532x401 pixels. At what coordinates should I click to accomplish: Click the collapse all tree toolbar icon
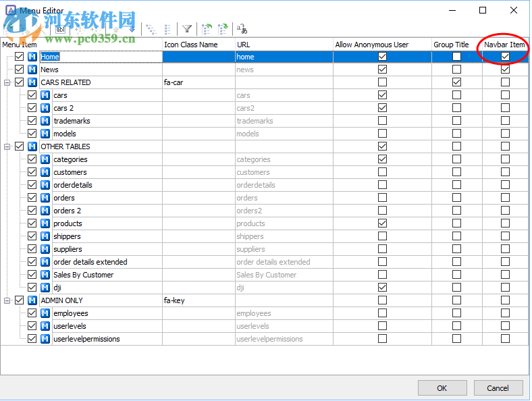167,29
